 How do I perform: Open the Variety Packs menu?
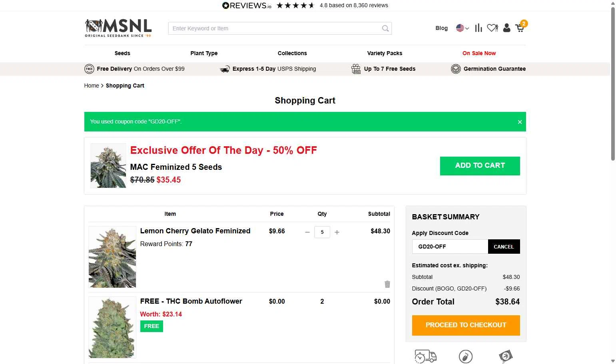pos(385,53)
